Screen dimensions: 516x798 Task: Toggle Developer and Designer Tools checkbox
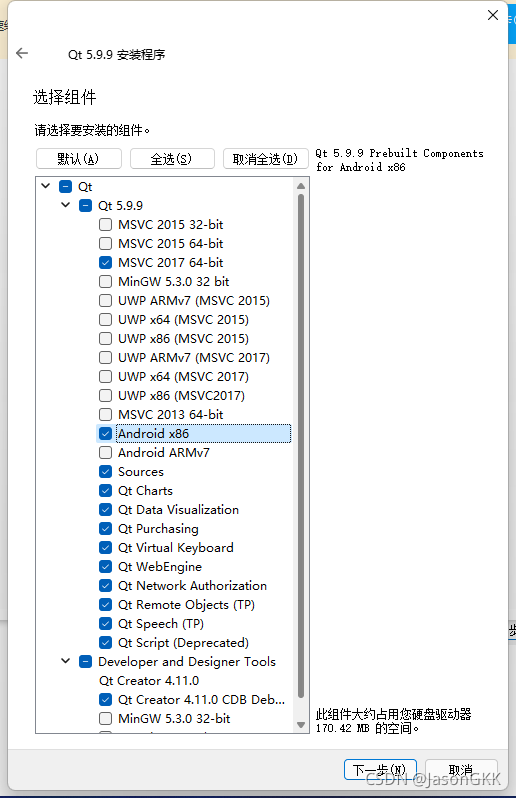click(85, 662)
